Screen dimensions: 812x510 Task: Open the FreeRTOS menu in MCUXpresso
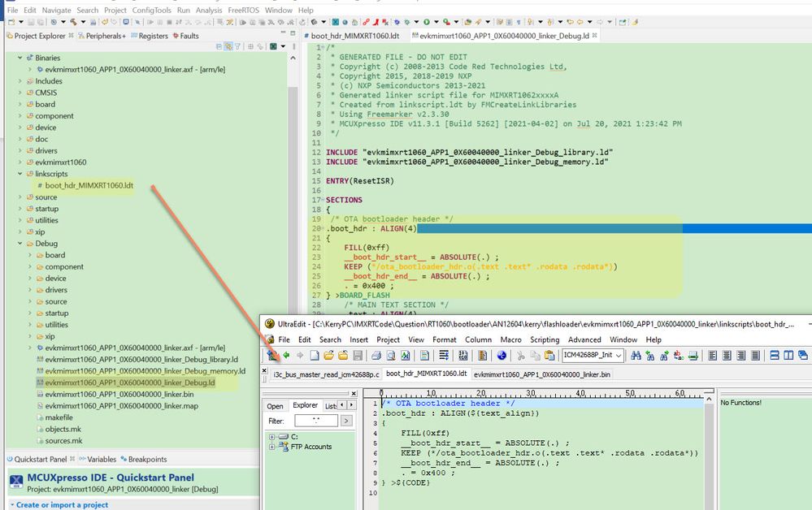pyautogui.click(x=243, y=11)
